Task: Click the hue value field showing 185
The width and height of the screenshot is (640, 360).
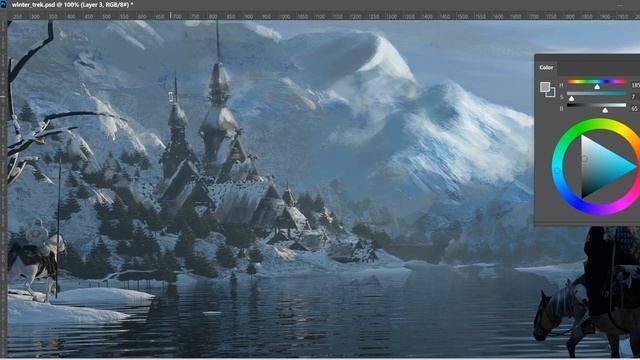Action: click(x=635, y=85)
